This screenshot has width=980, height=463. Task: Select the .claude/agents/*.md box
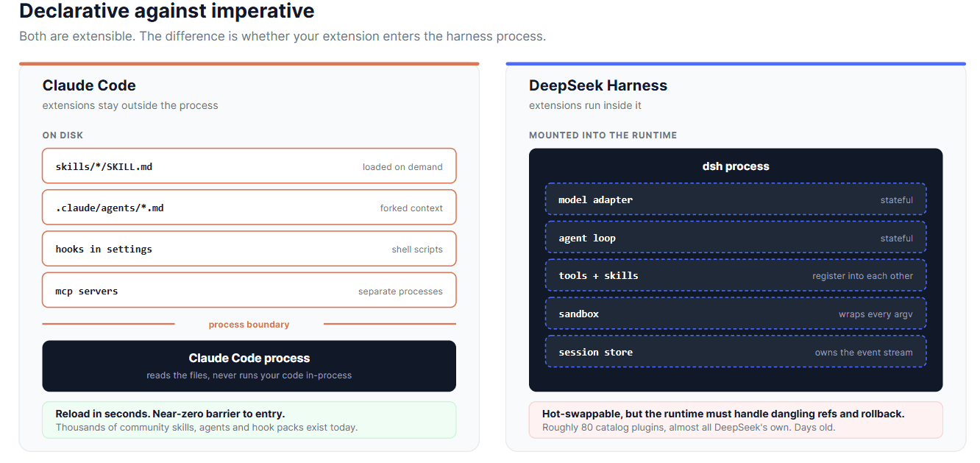(249, 208)
